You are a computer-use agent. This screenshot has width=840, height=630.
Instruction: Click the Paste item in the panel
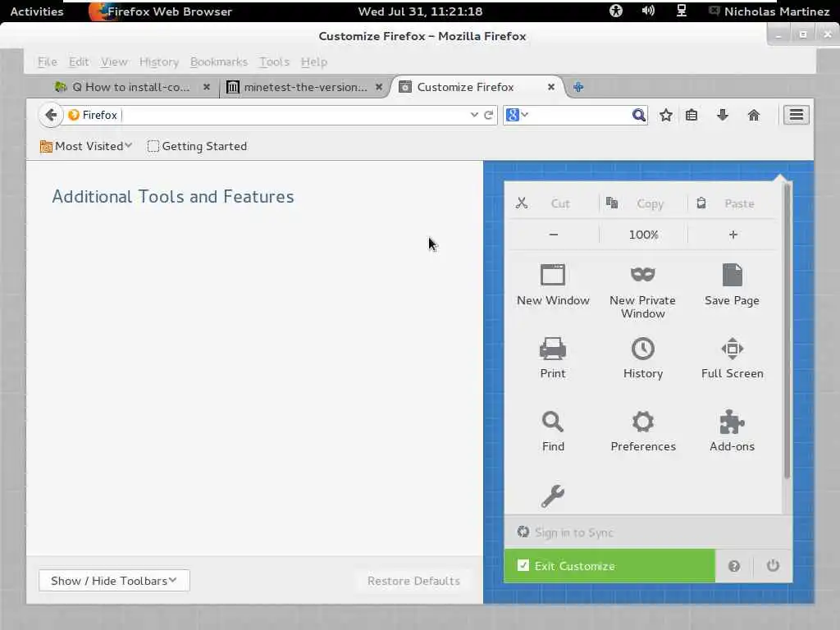pyautogui.click(x=733, y=203)
